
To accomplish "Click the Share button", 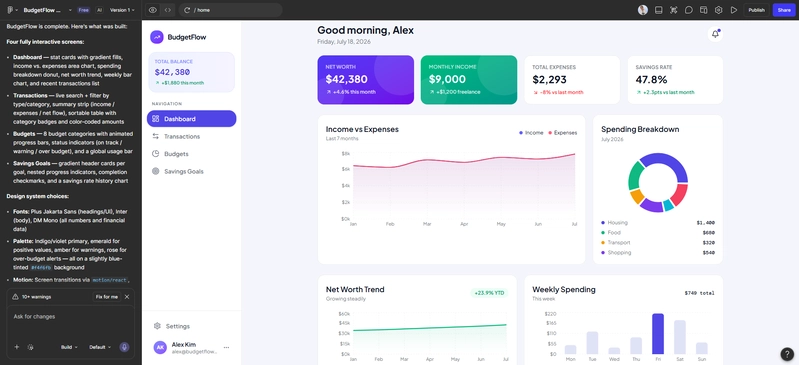I will (x=784, y=10).
